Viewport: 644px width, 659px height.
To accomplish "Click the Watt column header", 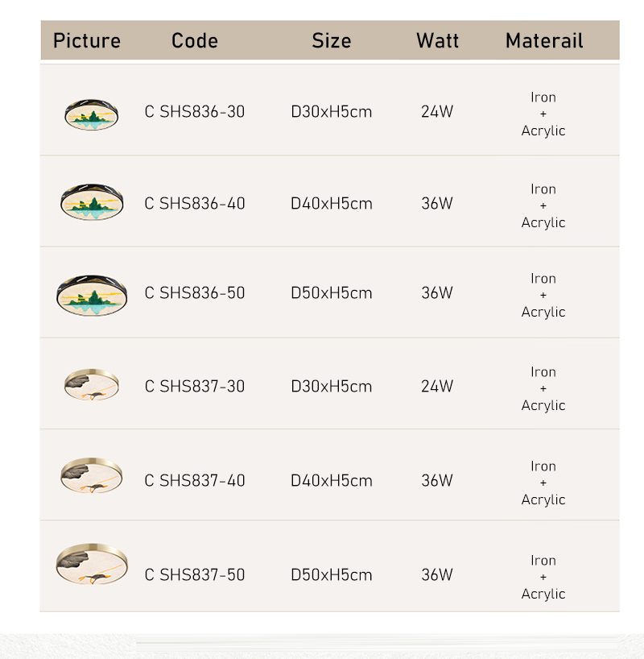I will pyautogui.click(x=437, y=41).
